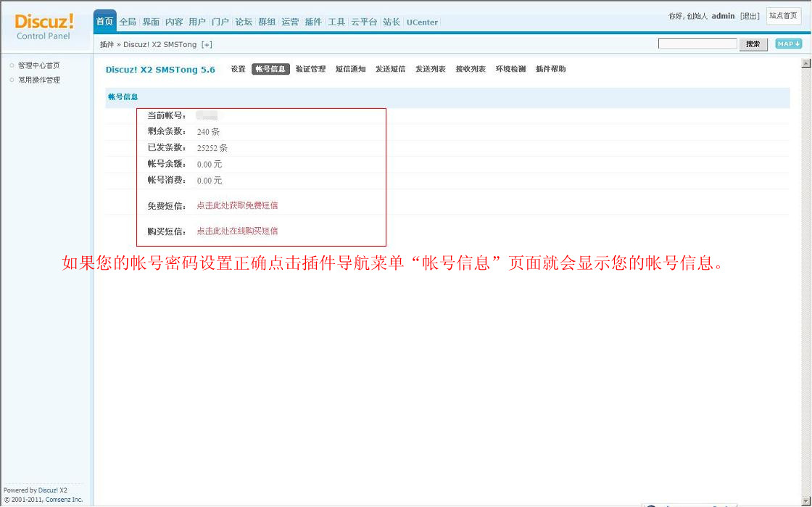Viewport: 812px width, 507px height.
Task: Click the 0.00 元 value beside 帐号余额
Action: (x=210, y=164)
